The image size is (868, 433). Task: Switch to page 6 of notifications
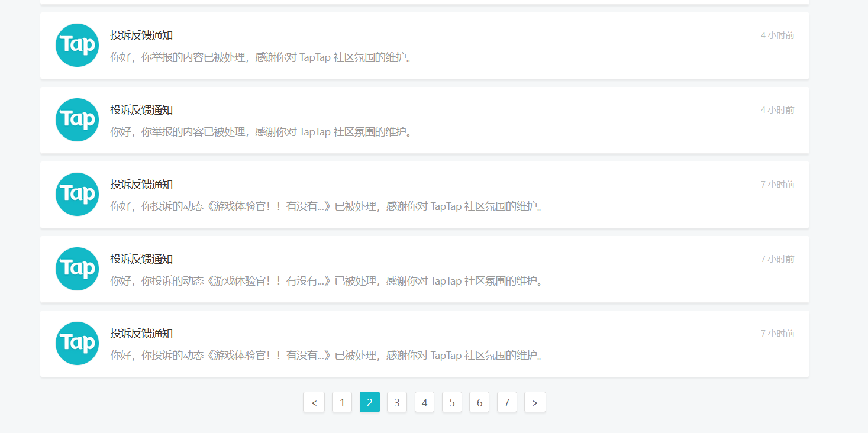tap(479, 402)
